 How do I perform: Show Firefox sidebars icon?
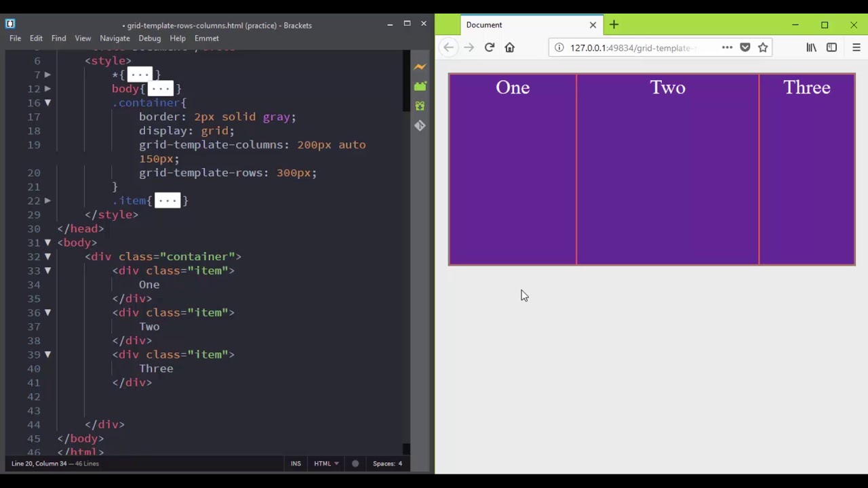pos(831,47)
